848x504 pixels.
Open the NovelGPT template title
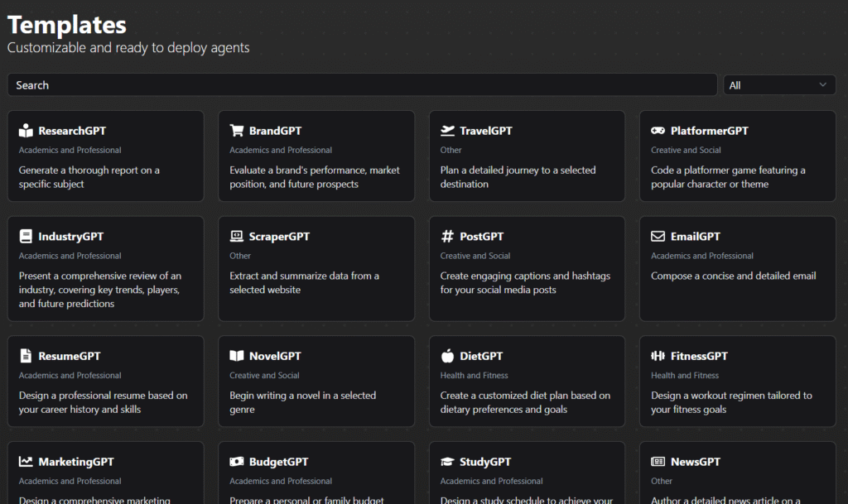click(x=275, y=356)
